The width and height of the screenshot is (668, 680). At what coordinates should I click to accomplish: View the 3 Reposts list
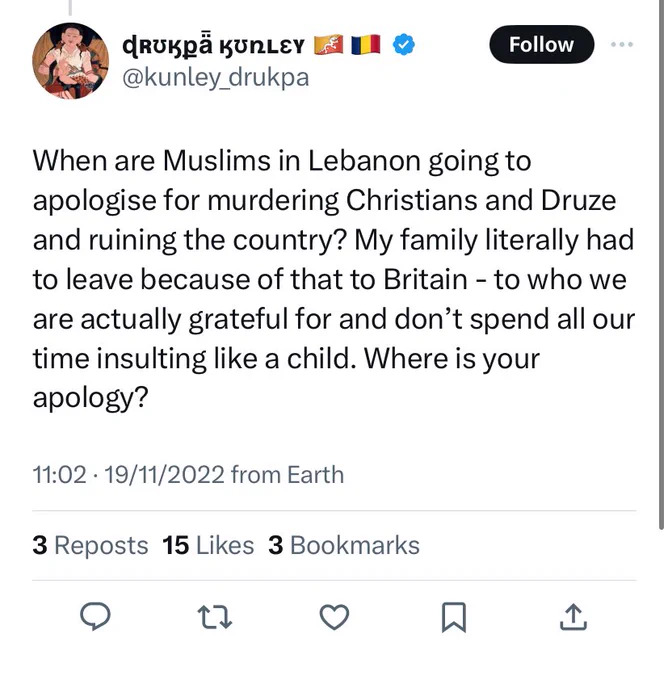(90, 545)
